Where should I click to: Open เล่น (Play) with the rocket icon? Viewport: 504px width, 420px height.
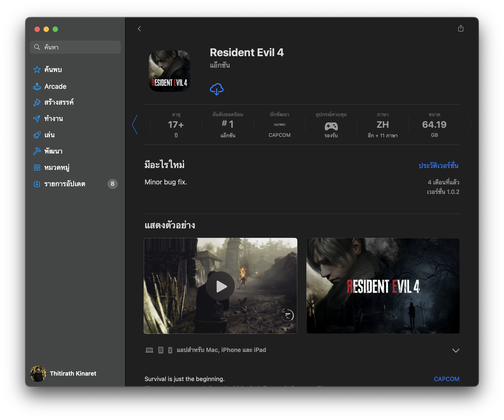pos(49,135)
